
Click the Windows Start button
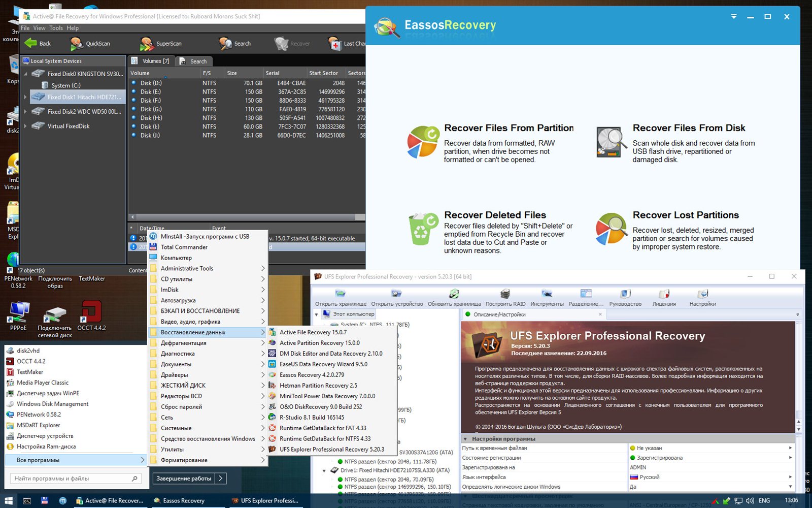click(9, 500)
